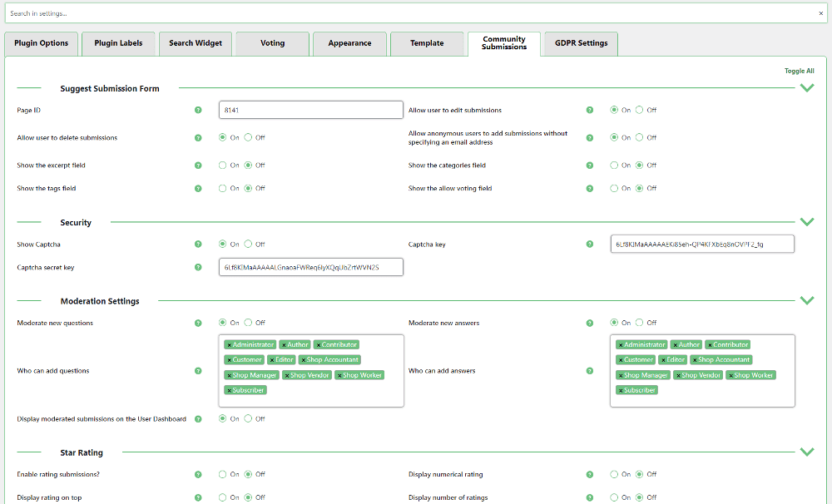This screenshot has width=832, height=504.
Task: Click the Captcha key text field
Action: coord(701,245)
